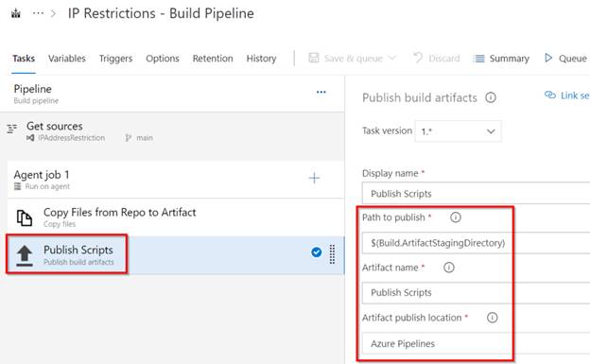Viewport: 590px width, 364px height.
Task: Show Path to publish info tooltip
Action: coord(456,217)
